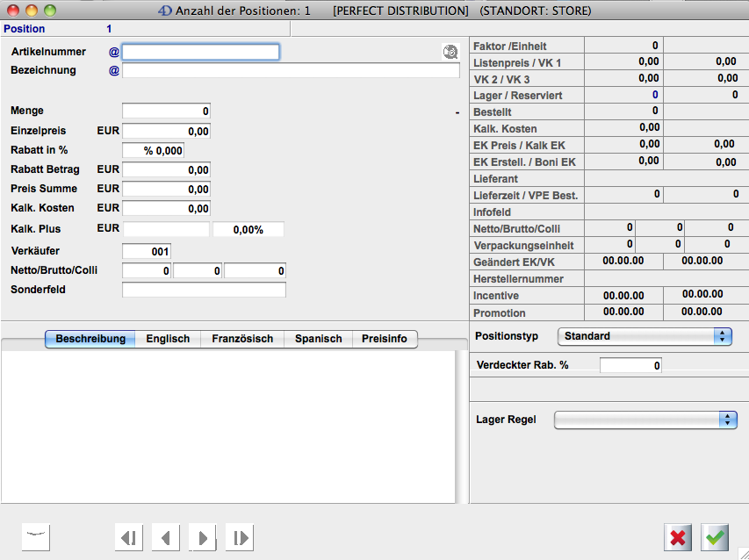Click the Menge input field
The image size is (749, 560).
(x=167, y=111)
